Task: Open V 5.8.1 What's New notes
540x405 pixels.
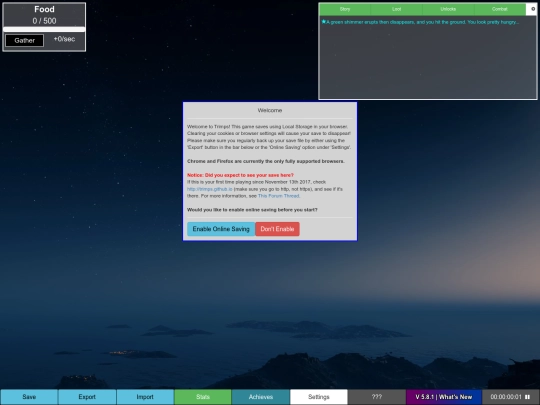Action: [444, 397]
